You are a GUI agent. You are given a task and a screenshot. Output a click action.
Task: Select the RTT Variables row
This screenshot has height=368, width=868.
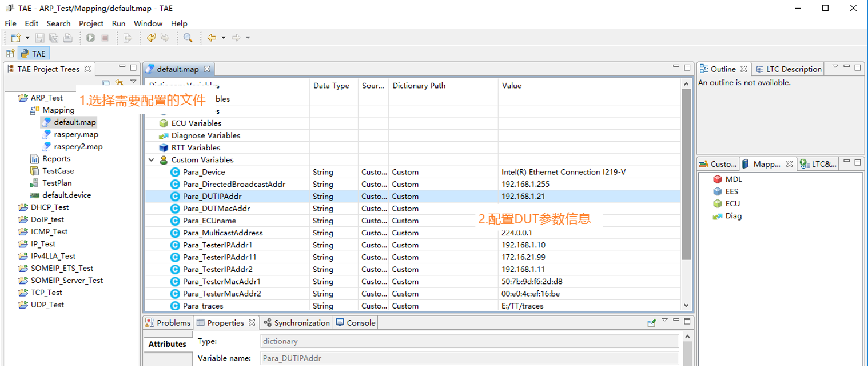coord(413,147)
